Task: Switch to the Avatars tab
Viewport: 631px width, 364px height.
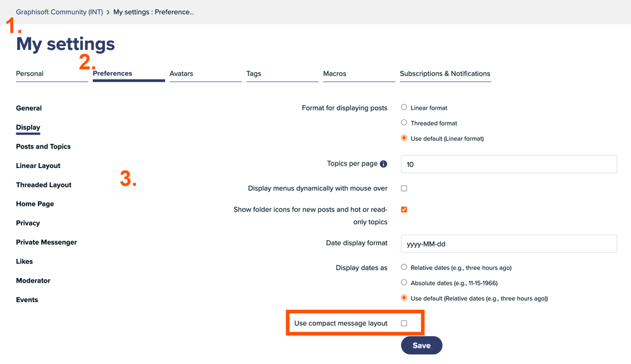Action: coord(181,73)
